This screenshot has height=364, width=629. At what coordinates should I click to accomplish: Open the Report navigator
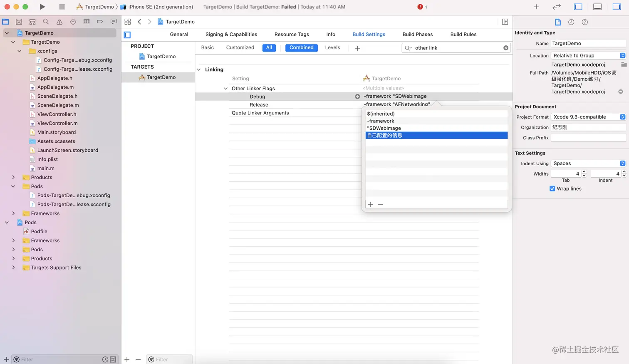(x=114, y=22)
